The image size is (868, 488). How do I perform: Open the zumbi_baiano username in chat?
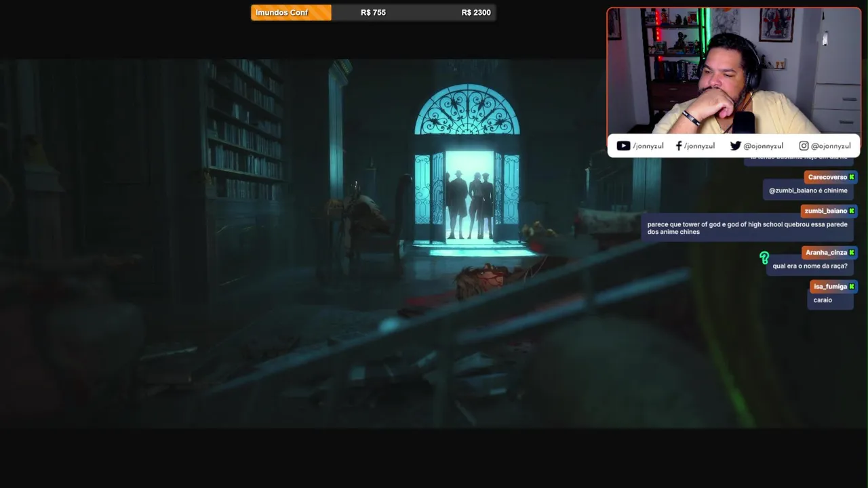(x=826, y=211)
